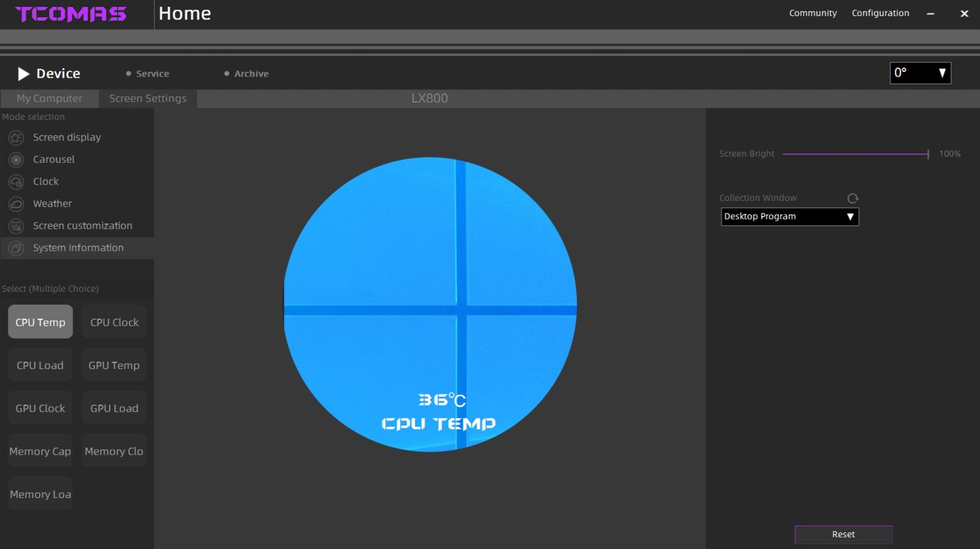Click the circular screen preview

point(430,305)
